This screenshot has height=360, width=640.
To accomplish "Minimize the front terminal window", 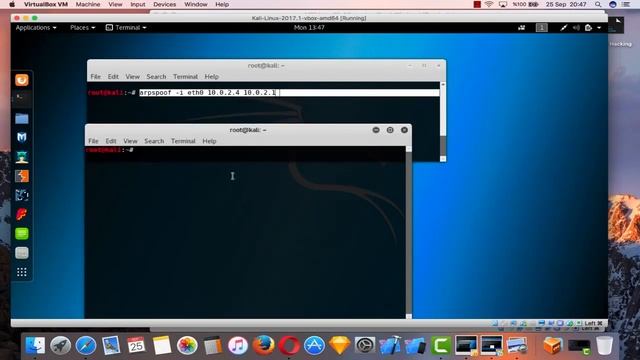I will pos(376,130).
